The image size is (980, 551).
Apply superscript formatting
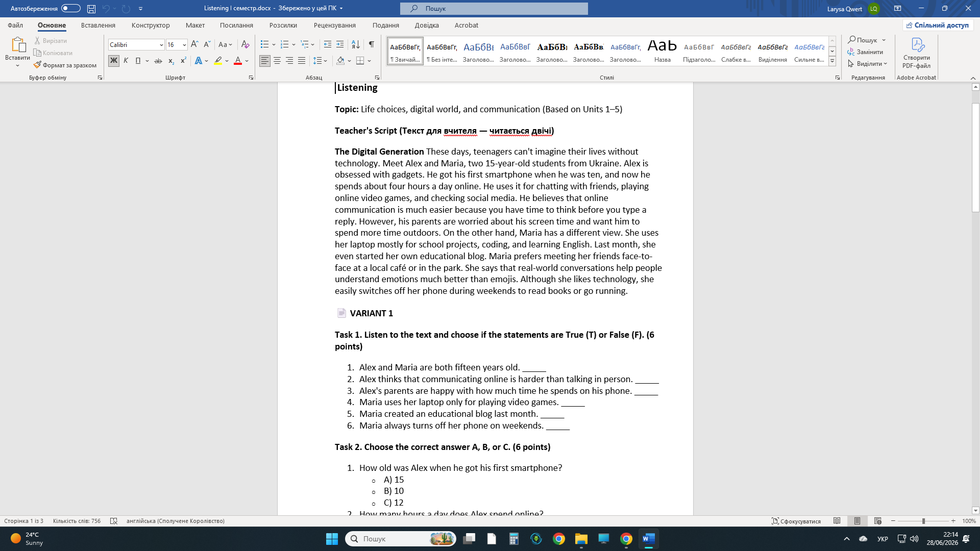[183, 61]
